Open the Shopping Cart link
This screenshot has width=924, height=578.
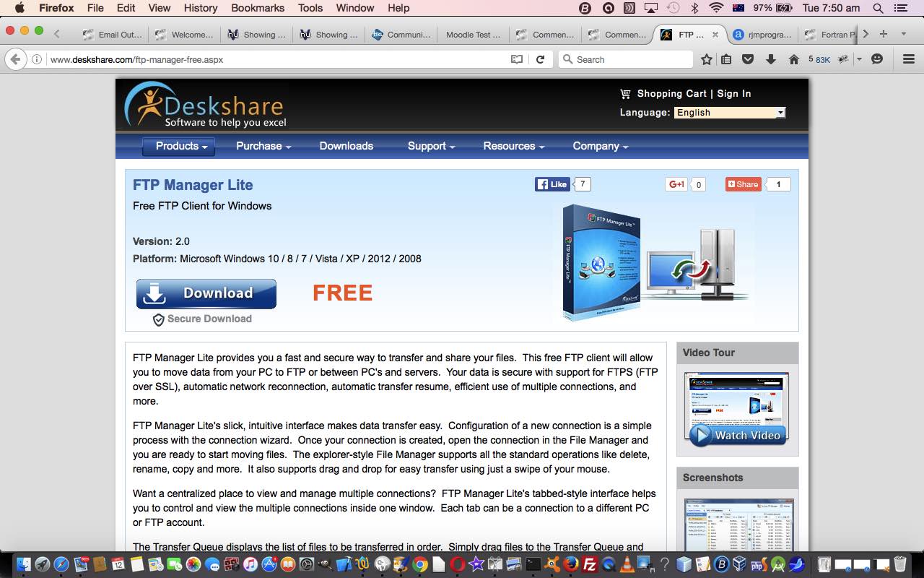[x=671, y=94]
